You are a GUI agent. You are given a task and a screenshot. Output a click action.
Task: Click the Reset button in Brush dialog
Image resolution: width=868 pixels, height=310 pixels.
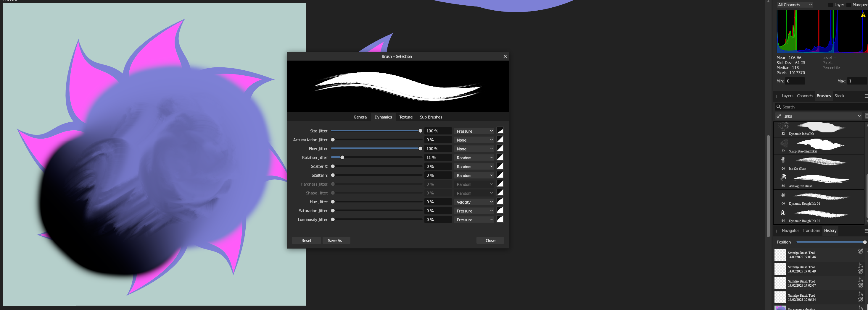[306, 240]
